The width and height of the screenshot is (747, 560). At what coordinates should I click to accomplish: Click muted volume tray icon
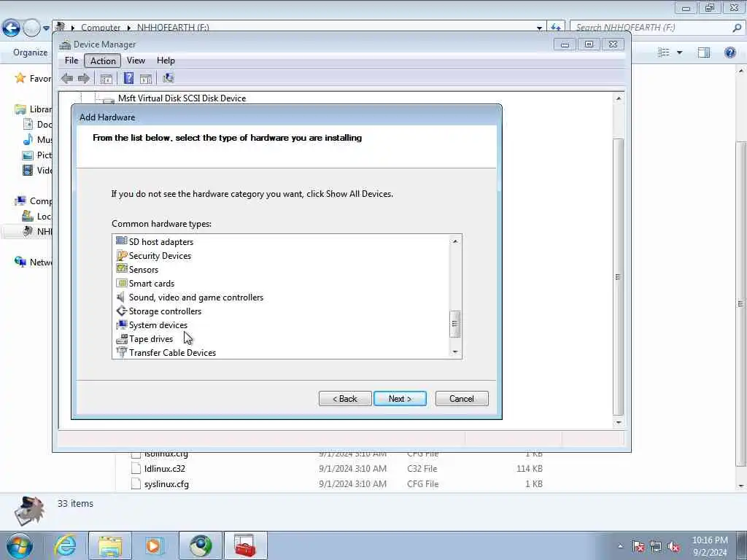coord(673,547)
